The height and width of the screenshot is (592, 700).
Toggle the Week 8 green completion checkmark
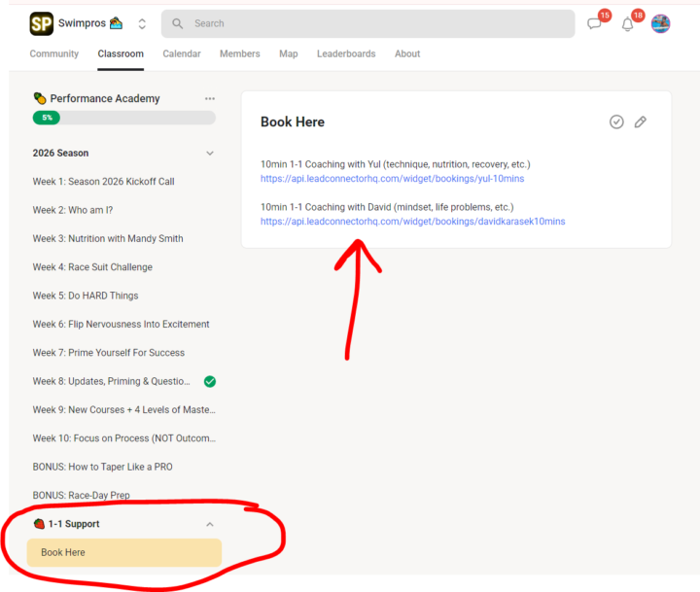210,381
